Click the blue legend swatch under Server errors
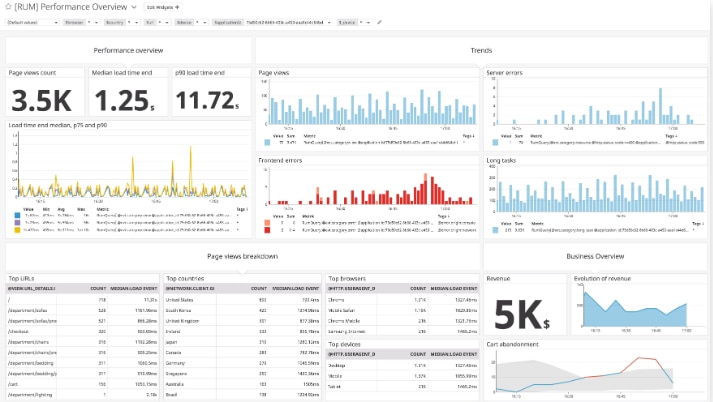713x402 pixels. tap(495, 142)
